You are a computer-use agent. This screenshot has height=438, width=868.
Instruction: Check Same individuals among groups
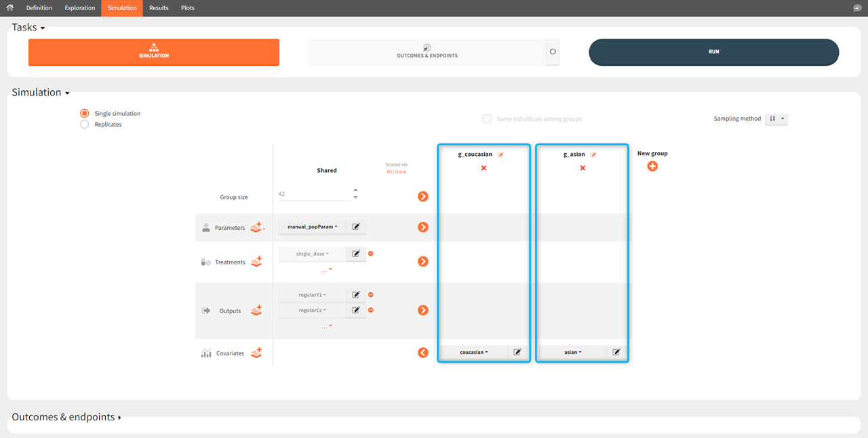tap(487, 119)
